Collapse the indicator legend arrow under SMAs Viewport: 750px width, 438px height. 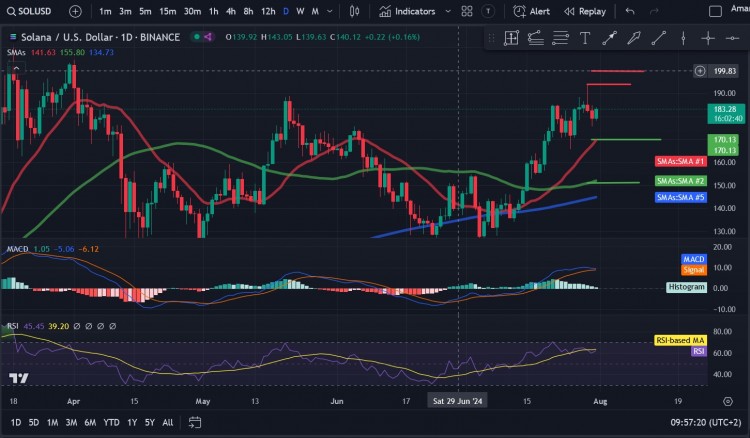tap(16, 68)
